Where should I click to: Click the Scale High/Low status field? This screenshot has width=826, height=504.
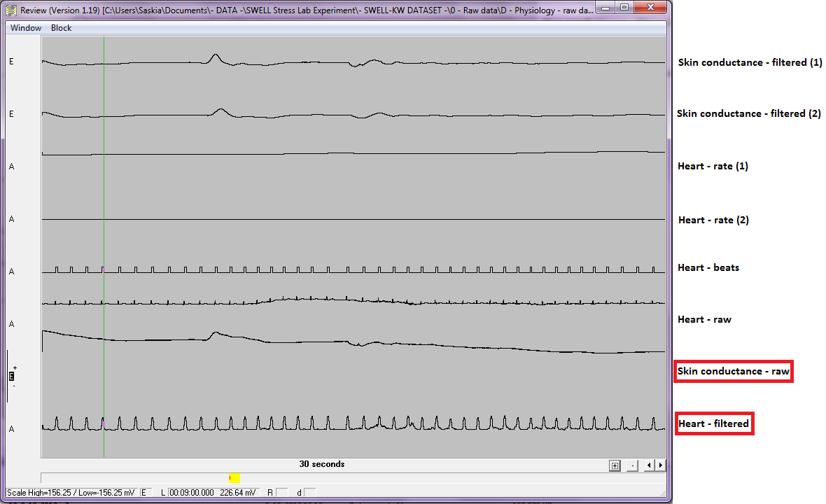click(x=73, y=493)
